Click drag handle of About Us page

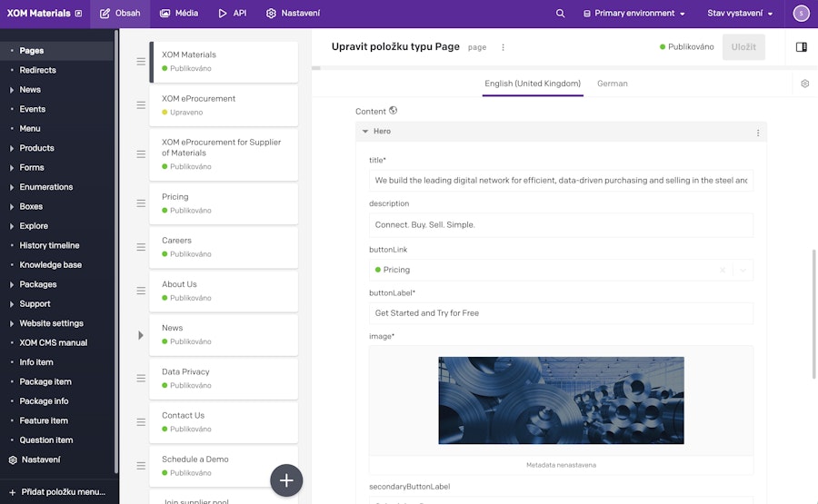click(141, 291)
